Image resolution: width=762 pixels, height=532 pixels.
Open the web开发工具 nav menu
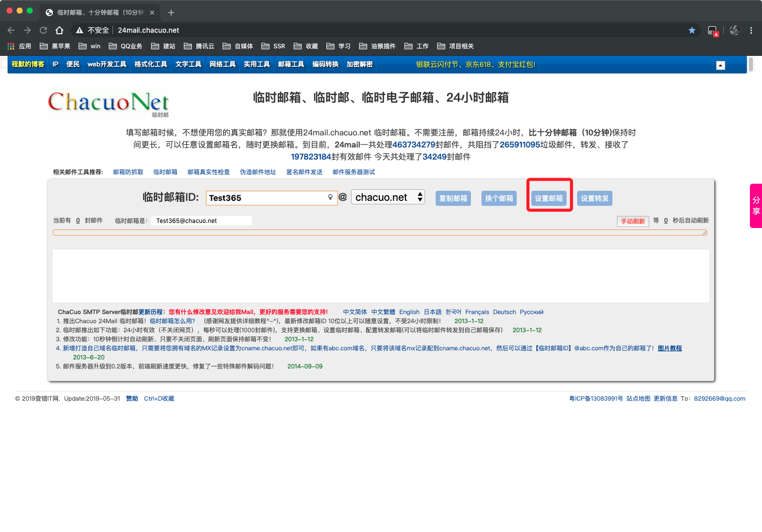(107, 64)
